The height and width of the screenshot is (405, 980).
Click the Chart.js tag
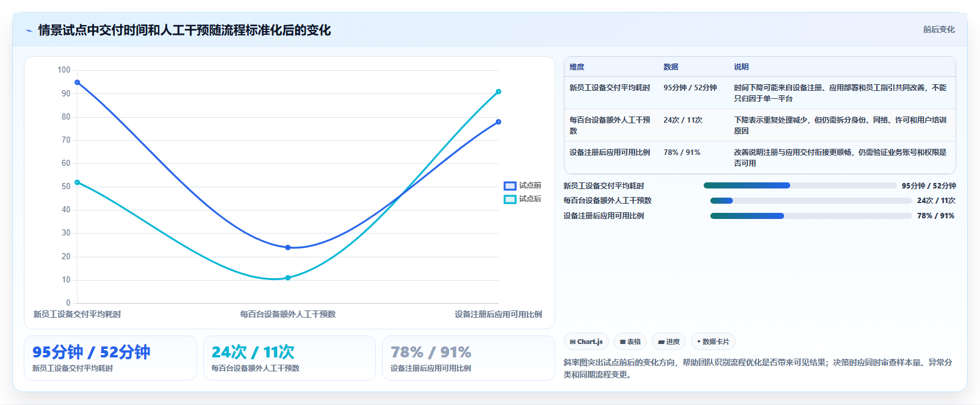(586, 342)
